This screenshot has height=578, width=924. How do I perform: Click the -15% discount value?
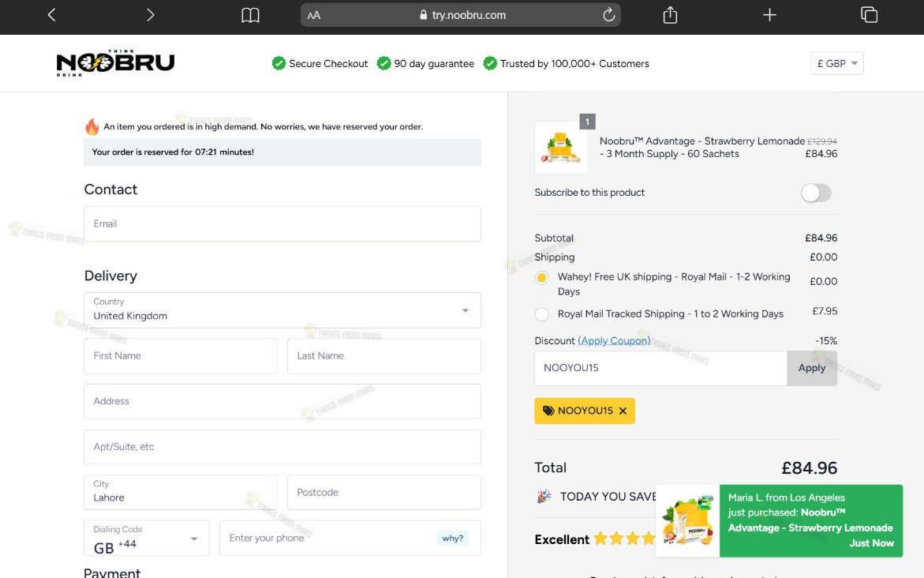825,341
